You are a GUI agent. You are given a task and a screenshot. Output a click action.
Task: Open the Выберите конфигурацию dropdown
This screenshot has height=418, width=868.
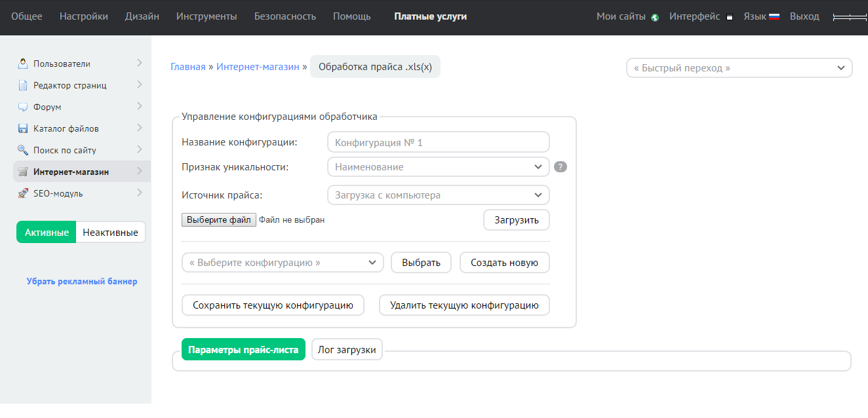coord(283,263)
